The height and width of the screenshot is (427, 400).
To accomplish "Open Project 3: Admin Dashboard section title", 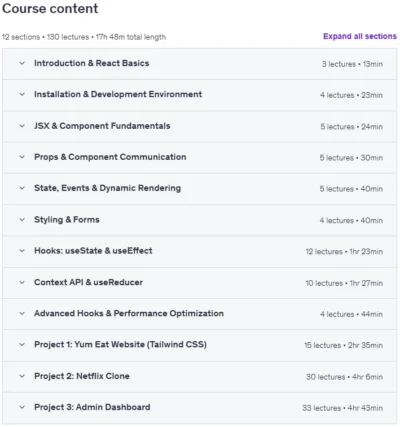I will 92,407.
